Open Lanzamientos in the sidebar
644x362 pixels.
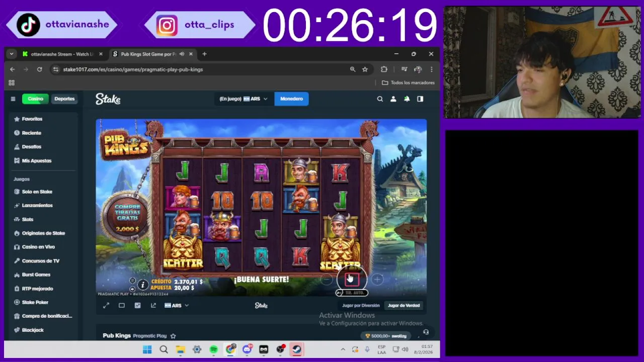(43, 206)
